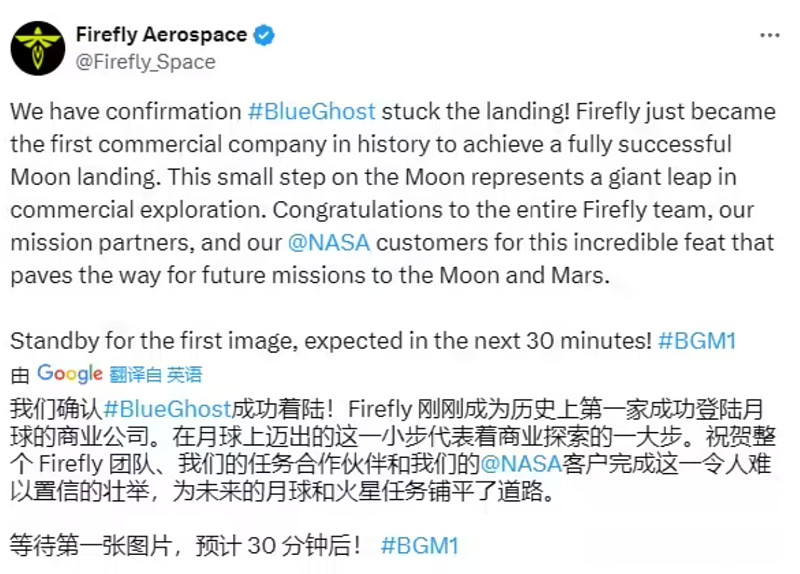Image resolution: width=800 pixels, height=574 pixels.
Task: Open the Firefly Aerospace profile avatar
Action: 39,47
